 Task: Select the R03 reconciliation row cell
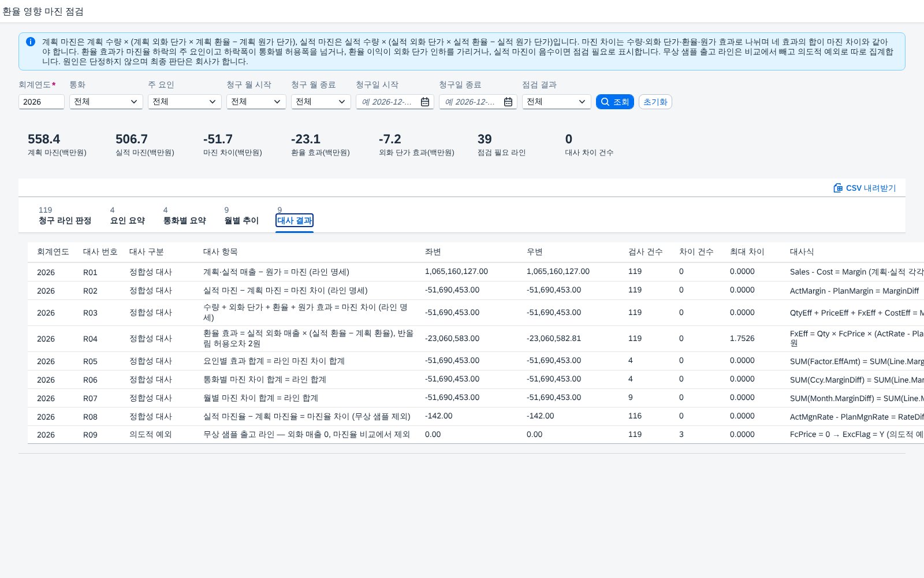[x=90, y=313]
